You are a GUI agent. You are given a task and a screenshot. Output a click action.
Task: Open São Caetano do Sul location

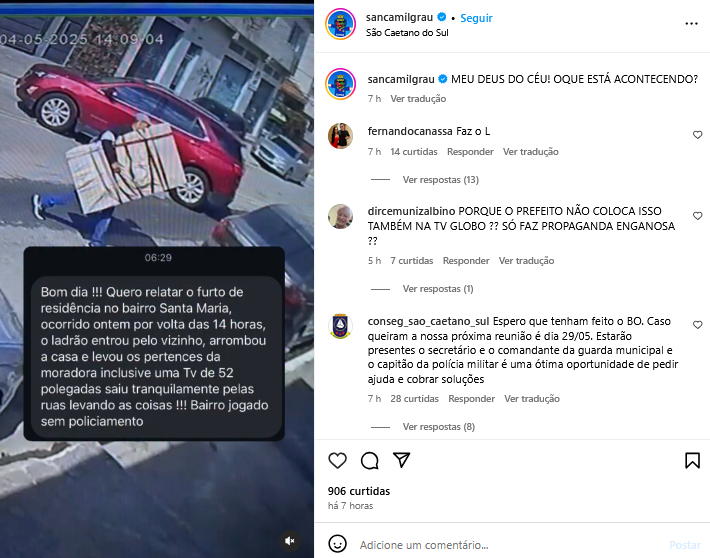point(407,33)
